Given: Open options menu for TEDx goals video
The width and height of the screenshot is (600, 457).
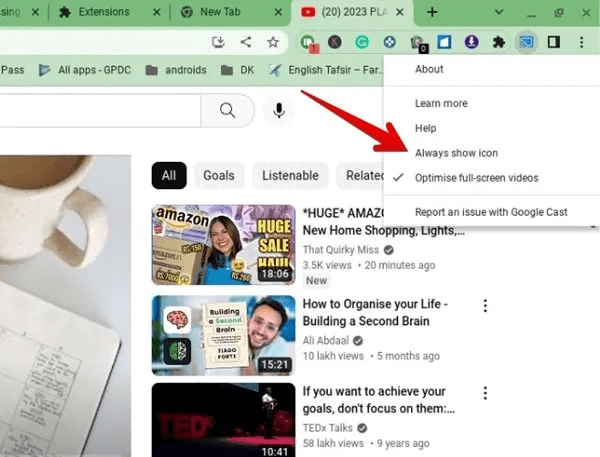Looking at the screenshot, I should [x=485, y=393].
